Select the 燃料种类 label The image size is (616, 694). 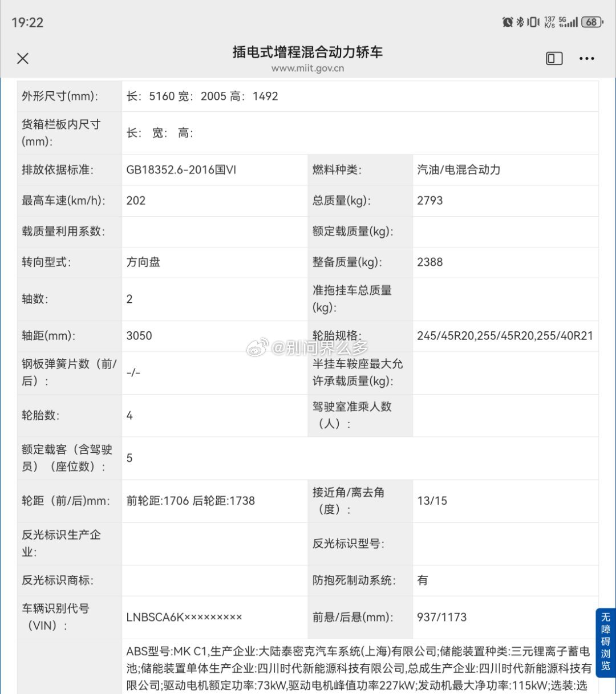click(x=337, y=169)
